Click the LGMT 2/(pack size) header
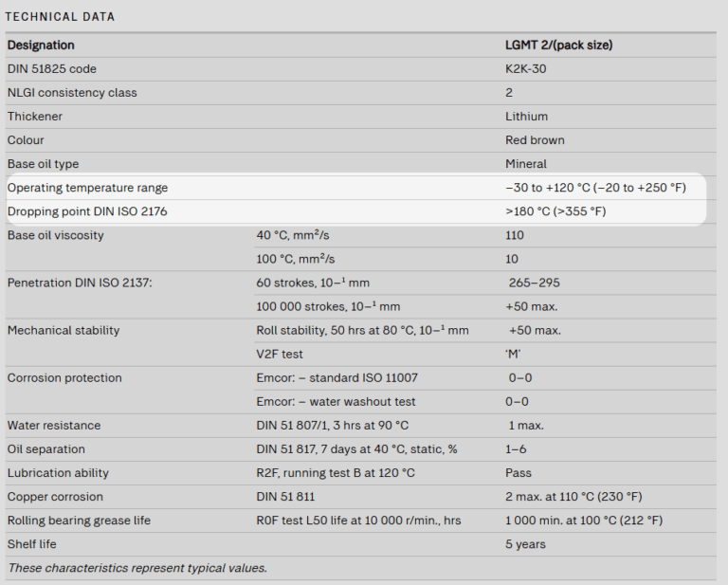 coord(561,46)
